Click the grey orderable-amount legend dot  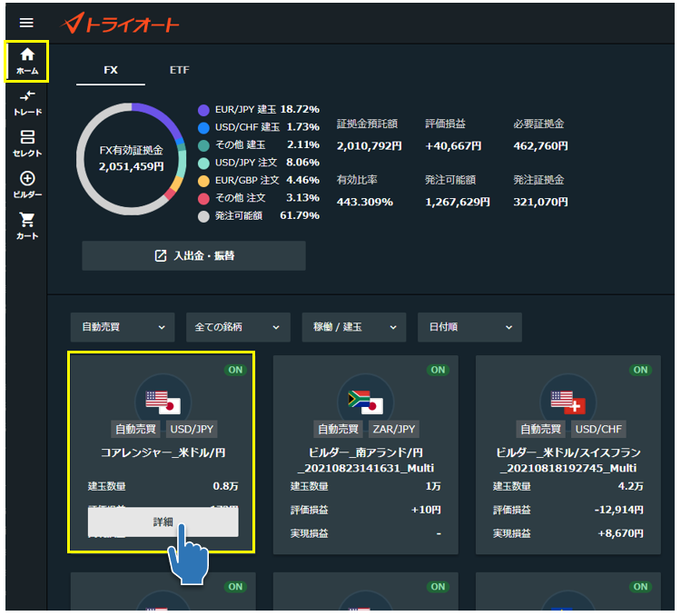pyautogui.click(x=203, y=216)
